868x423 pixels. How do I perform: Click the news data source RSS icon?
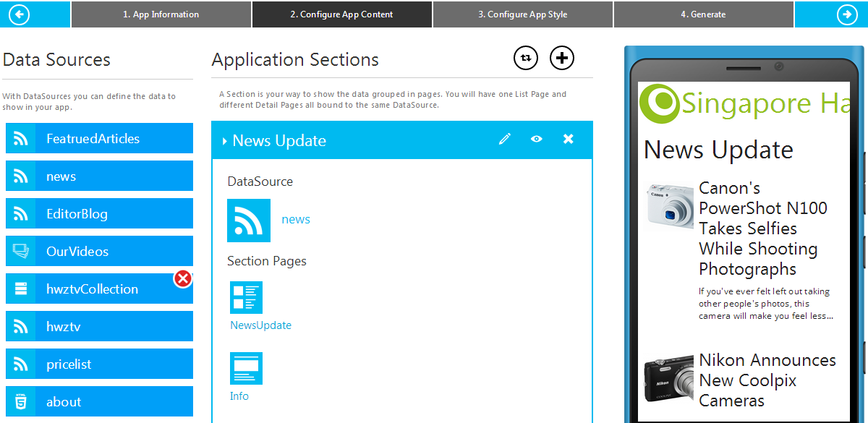(21, 176)
